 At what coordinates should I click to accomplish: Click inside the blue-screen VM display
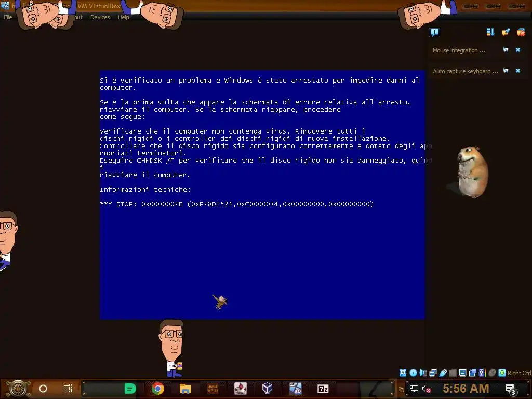(262, 195)
